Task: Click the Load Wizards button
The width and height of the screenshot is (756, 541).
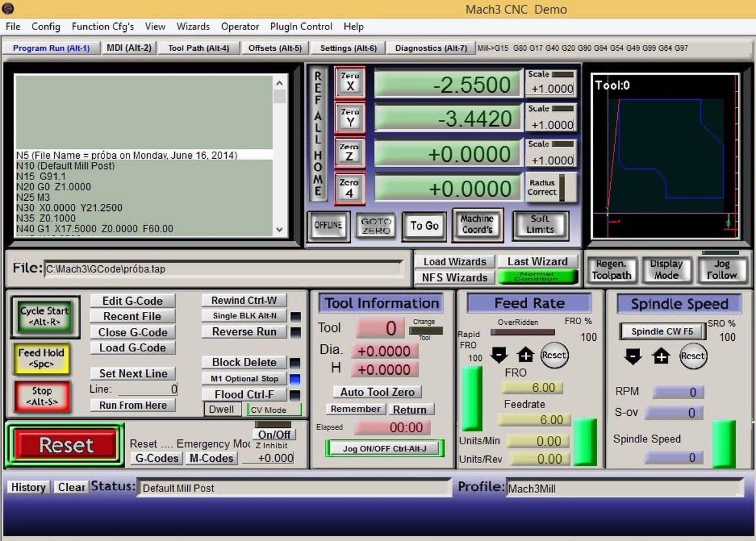Action: 455,262
